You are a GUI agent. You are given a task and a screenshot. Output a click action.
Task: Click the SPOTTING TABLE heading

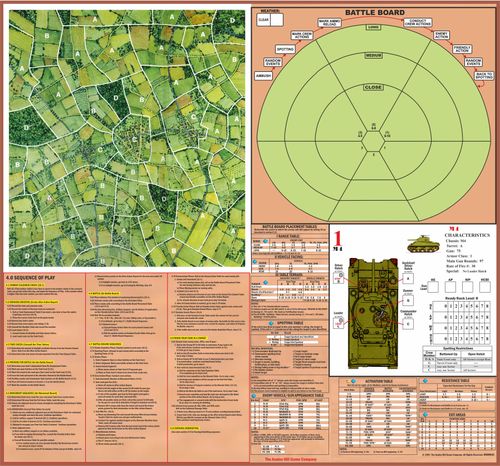pyautogui.click(x=290, y=323)
